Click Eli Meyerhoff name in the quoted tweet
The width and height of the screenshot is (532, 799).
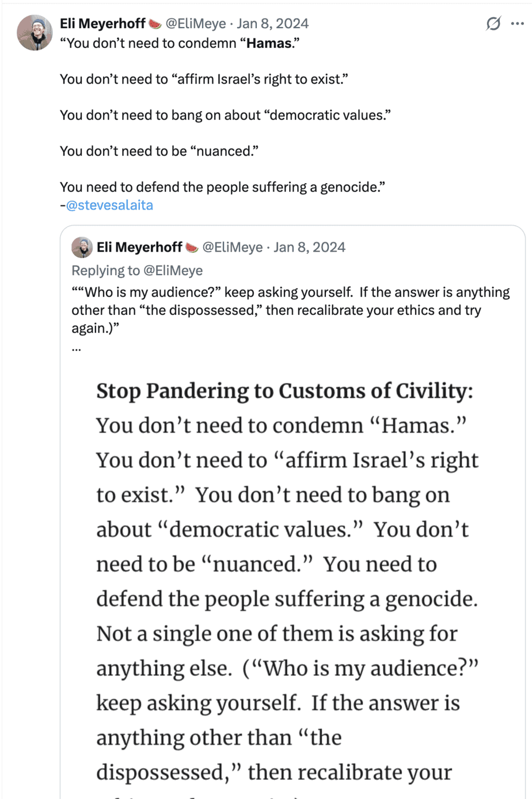tap(139, 248)
